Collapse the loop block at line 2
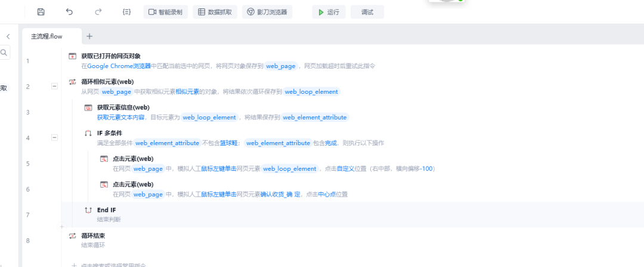Viewport: 644px width, 267px height. coord(54,86)
